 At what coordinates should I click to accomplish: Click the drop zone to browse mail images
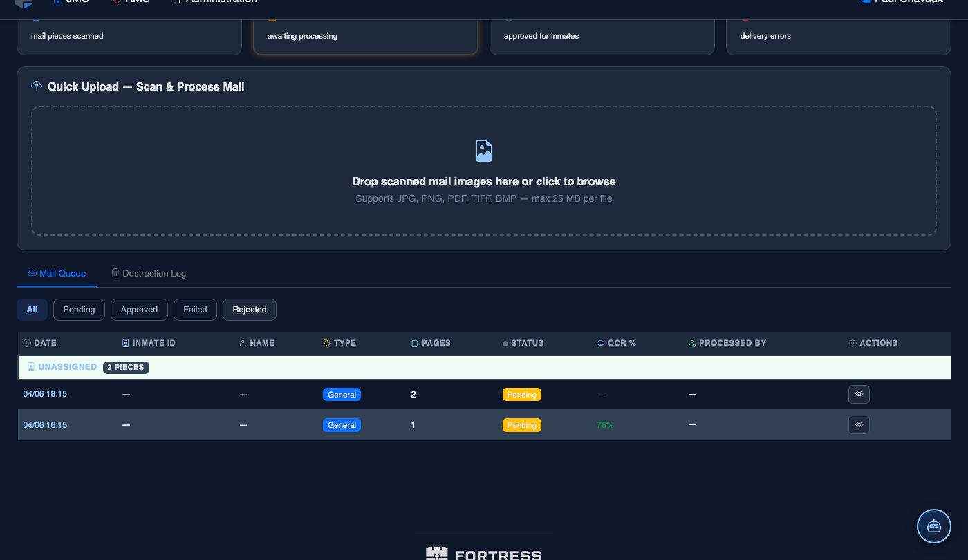coord(484,171)
